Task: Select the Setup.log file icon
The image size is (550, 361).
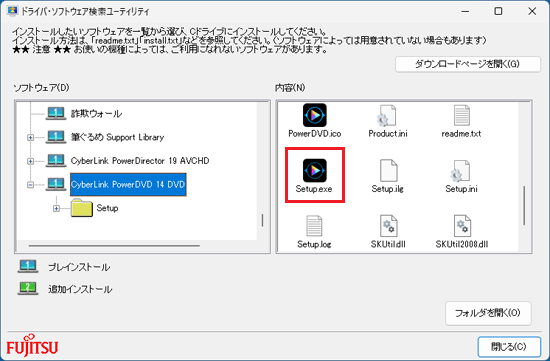Action: [x=314, y=226]
